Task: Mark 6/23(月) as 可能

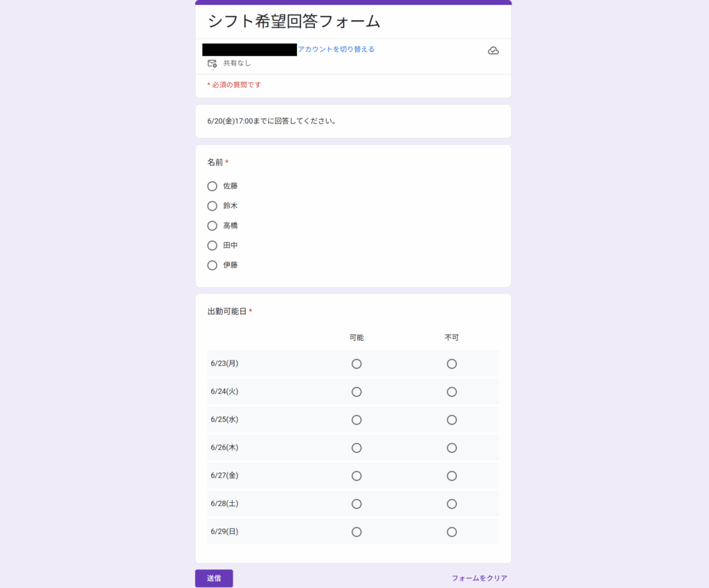Action: click(x=357, y=364)
